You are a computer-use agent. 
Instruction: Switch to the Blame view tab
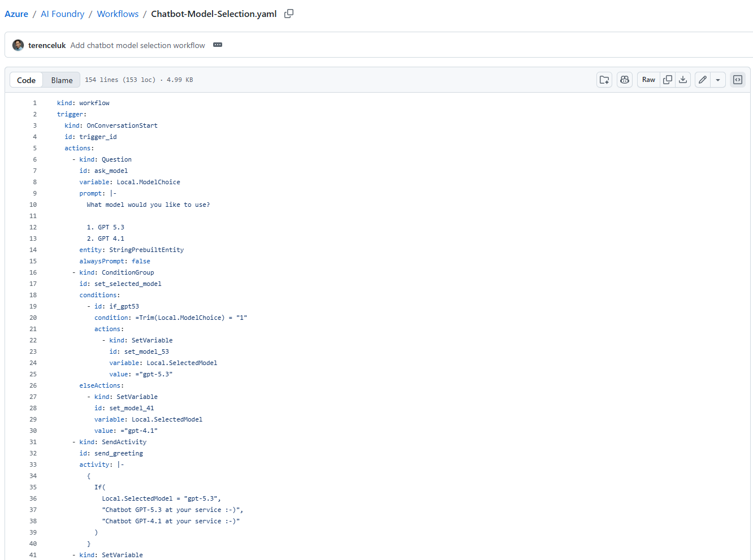tap(62, 80)
